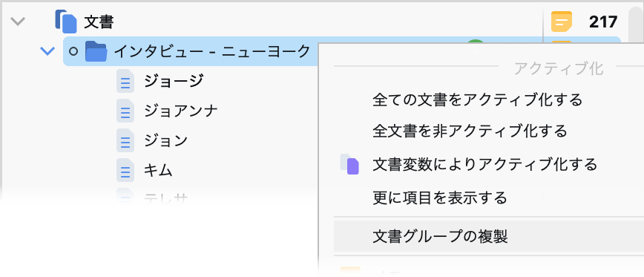The image size is (644, 277).
Task: Click the purple document variable icon in menu
Action: 349,164
